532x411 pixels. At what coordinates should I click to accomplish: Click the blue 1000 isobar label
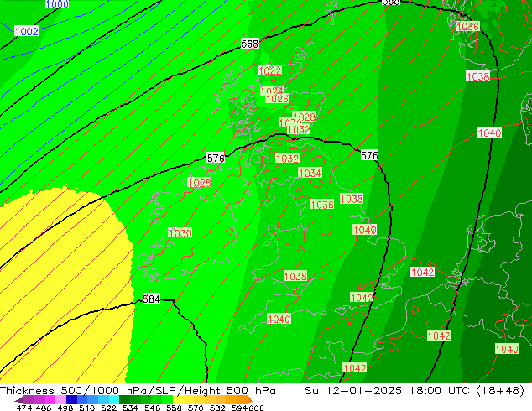click(x=57, y=4)
